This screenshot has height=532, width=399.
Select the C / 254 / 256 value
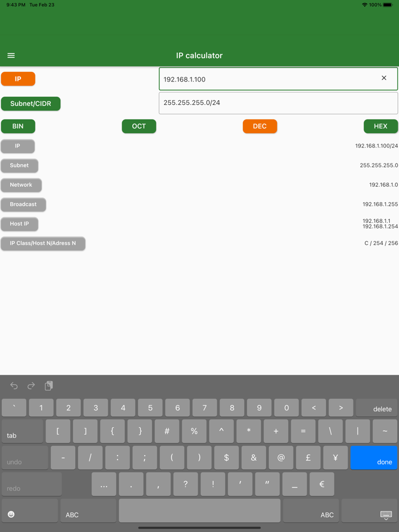pyautogui.click(x=381, y=243)
